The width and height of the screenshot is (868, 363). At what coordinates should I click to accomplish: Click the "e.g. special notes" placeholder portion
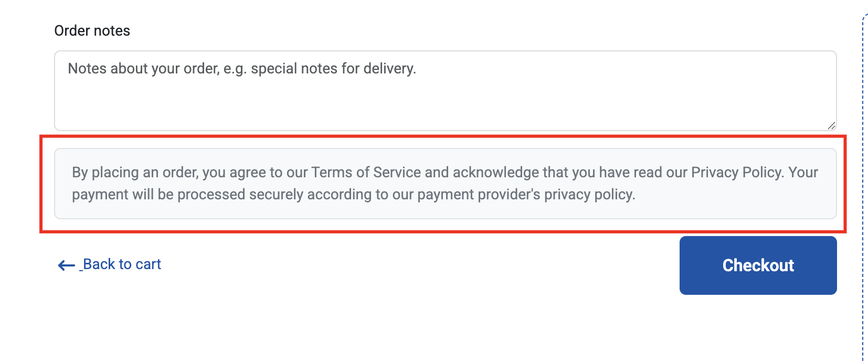281,69
